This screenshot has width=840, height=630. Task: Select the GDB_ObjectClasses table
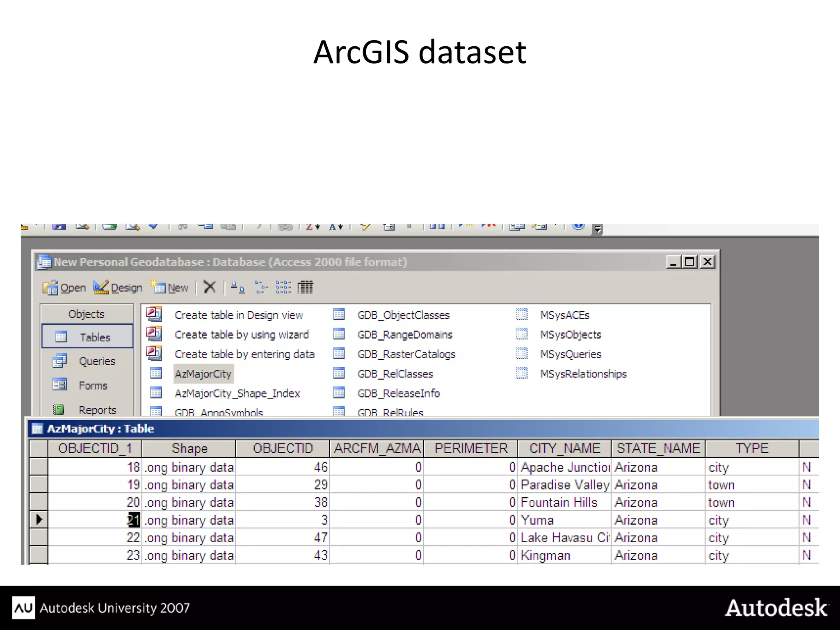click(404, 315)
